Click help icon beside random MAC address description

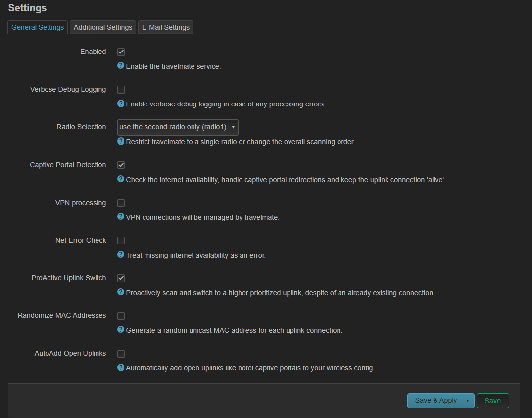120,330
